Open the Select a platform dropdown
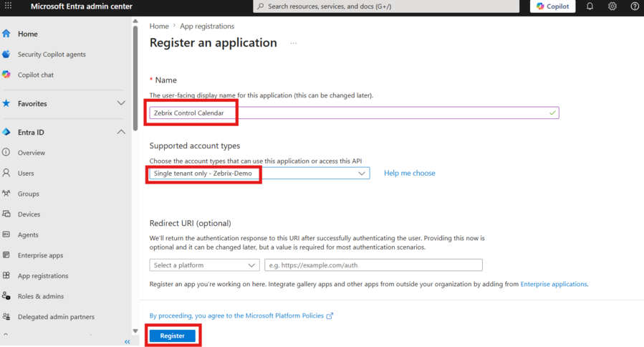Screen dimensions: 644x347 pos(205,265)
